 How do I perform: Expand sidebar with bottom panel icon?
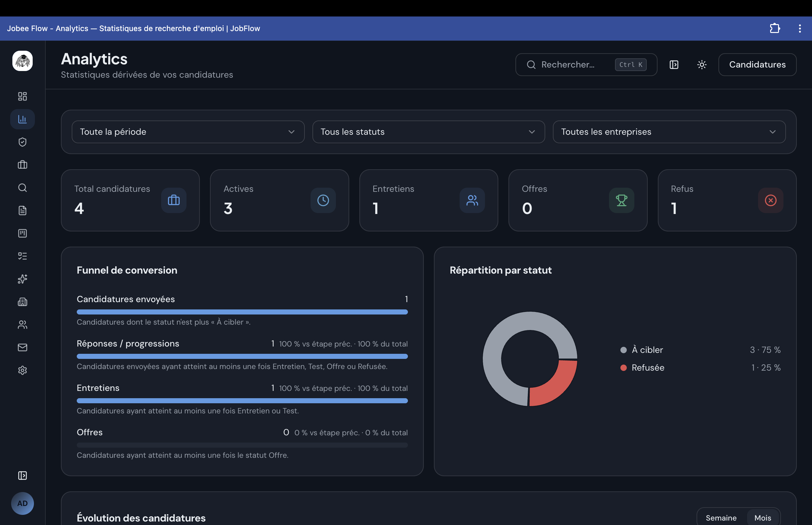pos(23,476)
